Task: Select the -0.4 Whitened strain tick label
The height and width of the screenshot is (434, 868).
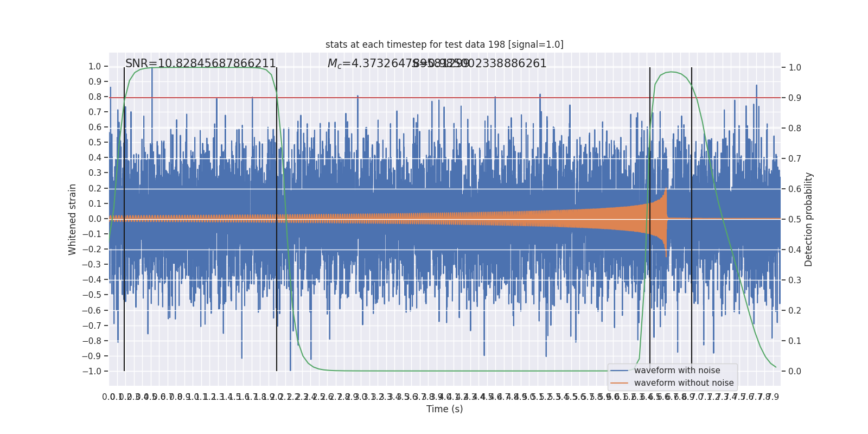Action: coord(92,280)
